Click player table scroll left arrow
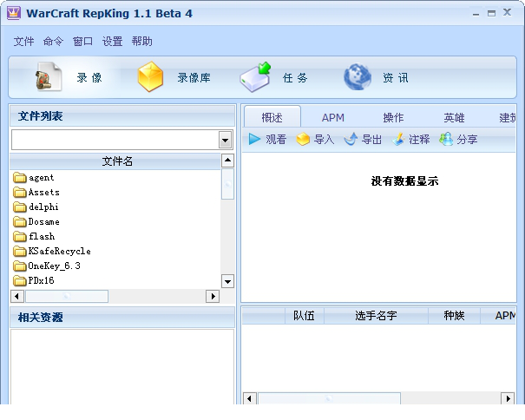Image resolution: width=525 pixels, height=420 pixels. pos(249,398)
